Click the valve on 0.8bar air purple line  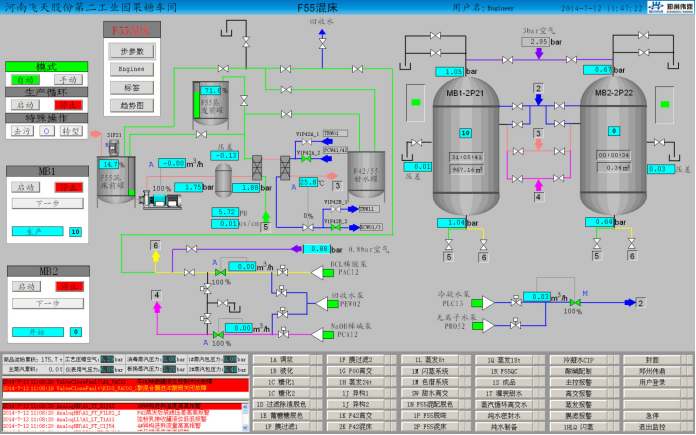point(191,249)
